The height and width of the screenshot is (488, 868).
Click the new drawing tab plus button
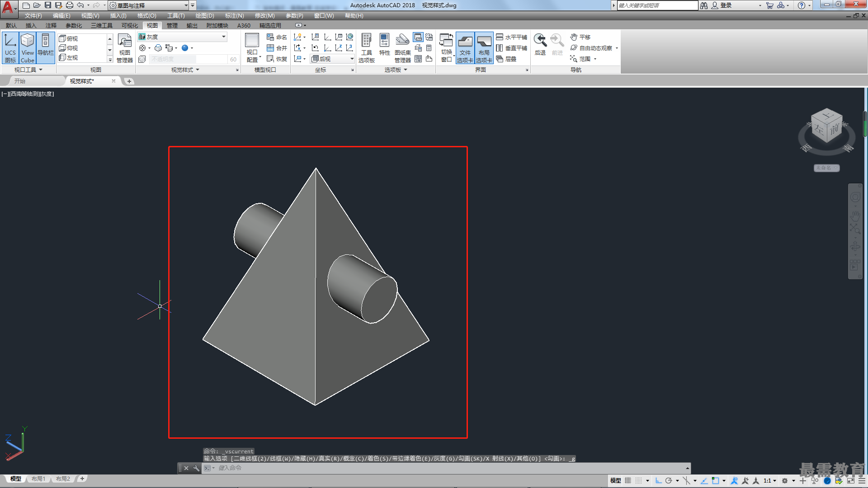pos(129,81)
